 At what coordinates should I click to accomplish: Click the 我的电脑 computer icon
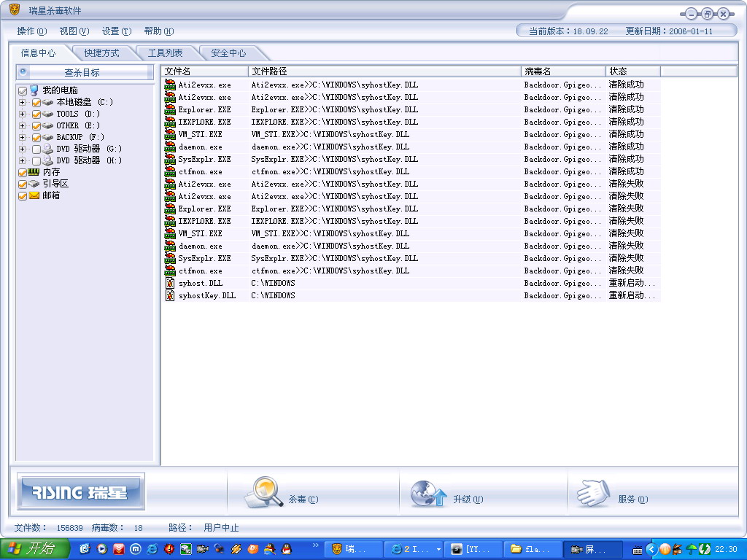tap(34, 90)
